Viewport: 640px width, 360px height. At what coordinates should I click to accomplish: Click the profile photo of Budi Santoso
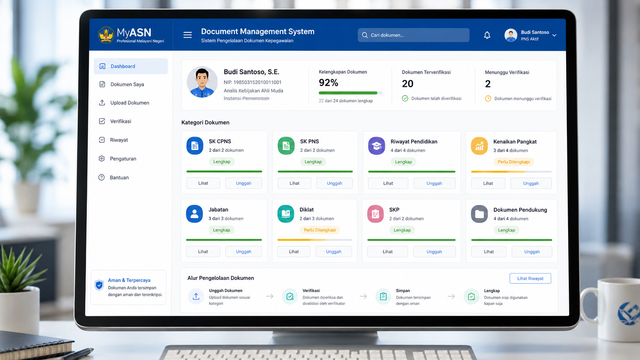point(202,82)
